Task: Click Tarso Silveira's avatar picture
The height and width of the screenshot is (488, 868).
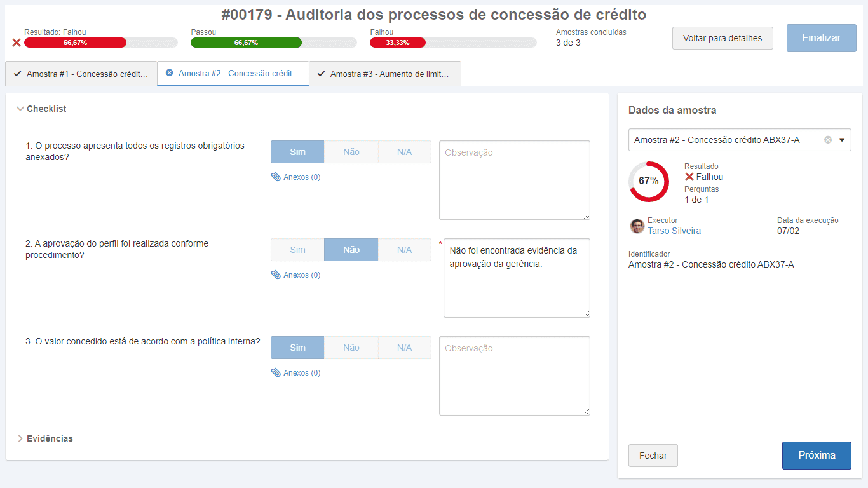Action: (637, 226)
